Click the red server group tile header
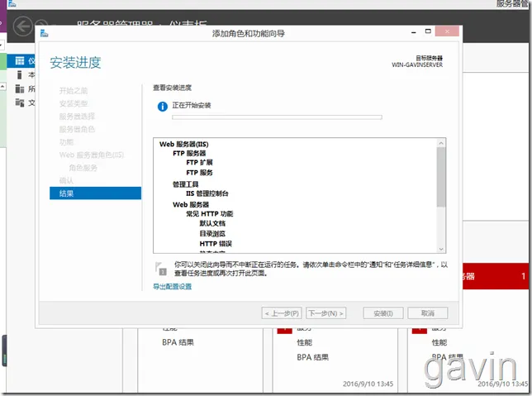The height and width of the screenshot is (396, 532). pyautogui.click(x=496, y=276)
